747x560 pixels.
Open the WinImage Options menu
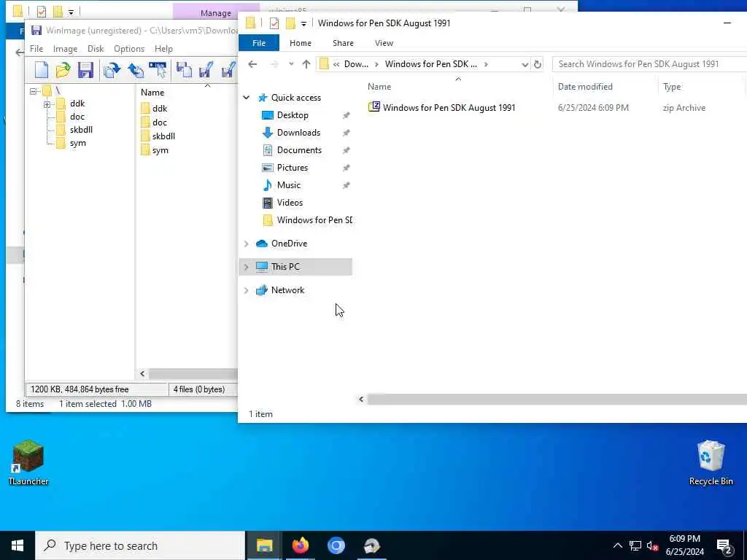click(x=129, y=49)
